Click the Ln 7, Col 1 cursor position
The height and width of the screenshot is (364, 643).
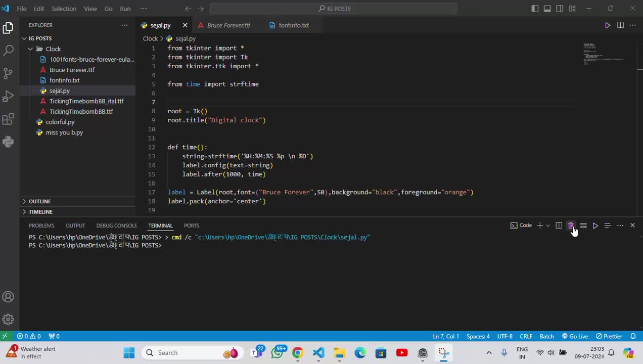point(446,336)
